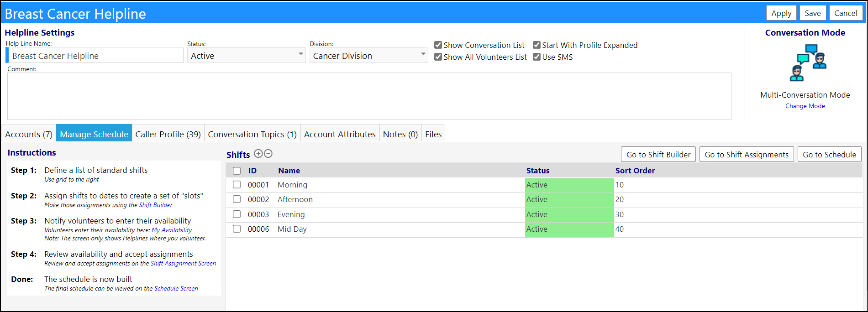The width and height of the screenshot is (868, 312).
Task: Click the green Active status of Morning
Action: coord(569,185)
